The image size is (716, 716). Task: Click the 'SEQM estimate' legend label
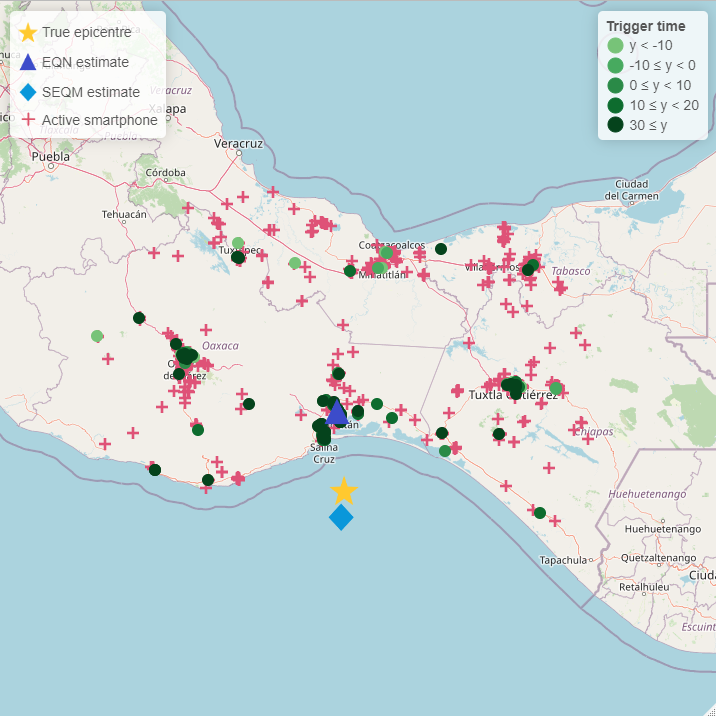pos(90,92)
